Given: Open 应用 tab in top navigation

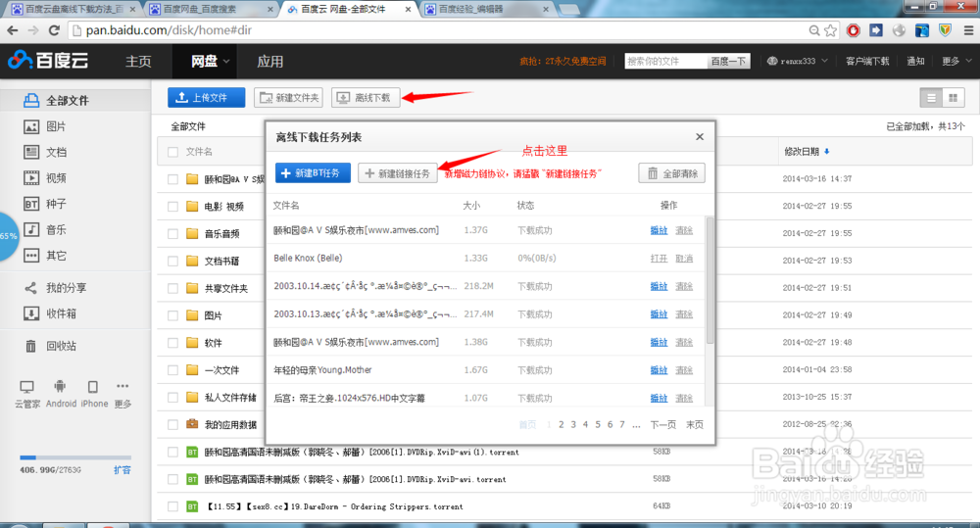Looking at the screenshot, I should point(270,62).
